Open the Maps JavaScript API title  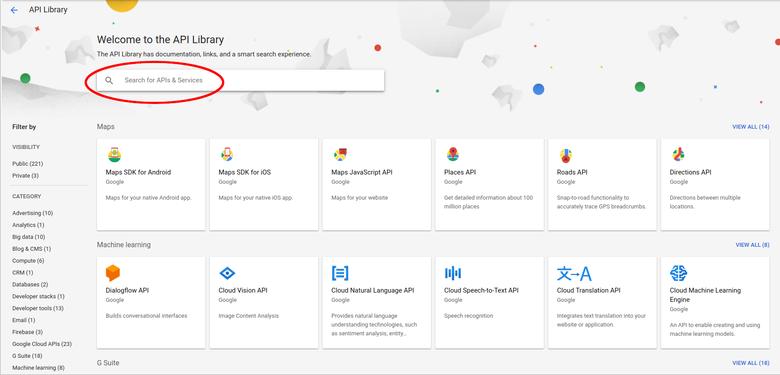[x=362, y=173]
